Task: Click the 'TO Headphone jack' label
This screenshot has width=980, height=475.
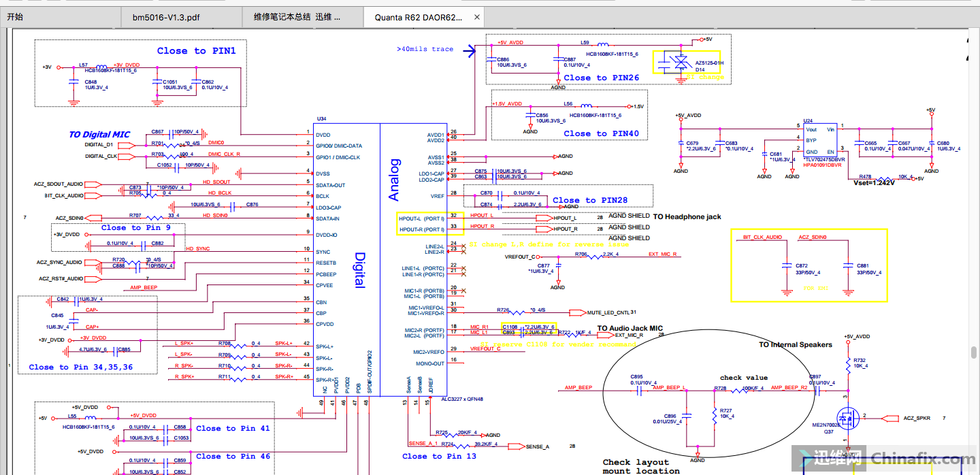Action: coord(687,217)
